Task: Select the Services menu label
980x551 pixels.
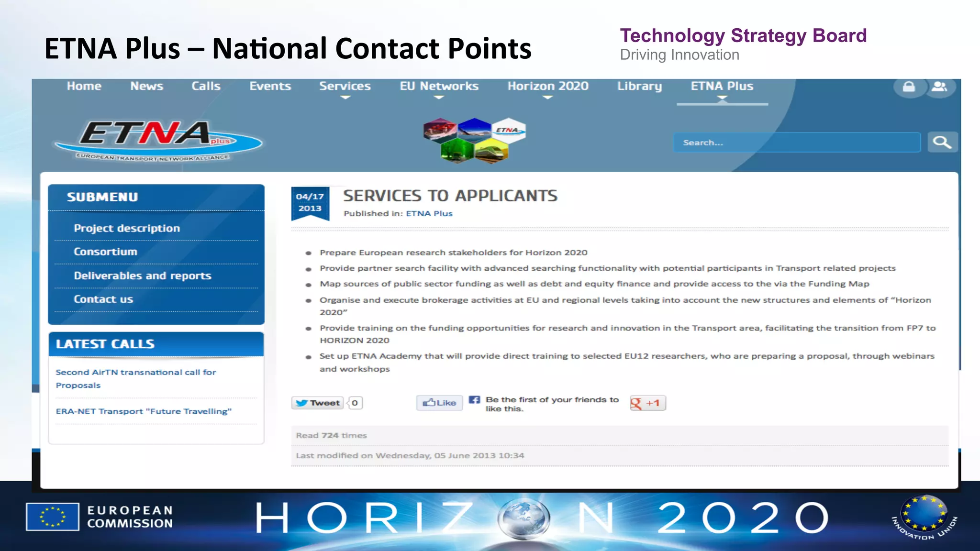Action: tap(345, 86)
